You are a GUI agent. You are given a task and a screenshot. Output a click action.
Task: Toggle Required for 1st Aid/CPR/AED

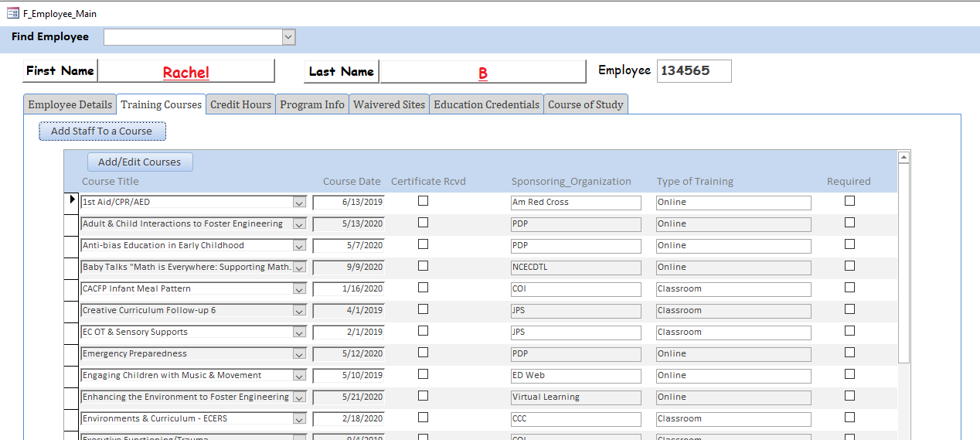pyautogui.click(x=849, y=200)
